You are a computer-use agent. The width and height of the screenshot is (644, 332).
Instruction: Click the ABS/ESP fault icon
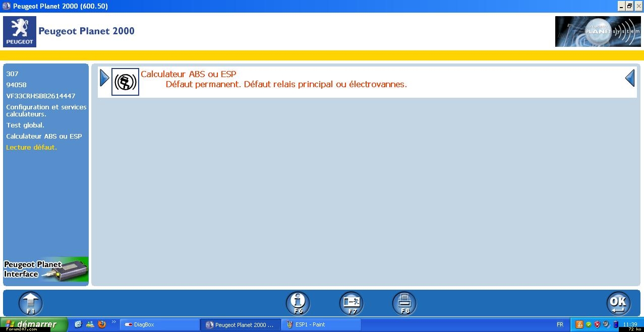coord(125,82)
